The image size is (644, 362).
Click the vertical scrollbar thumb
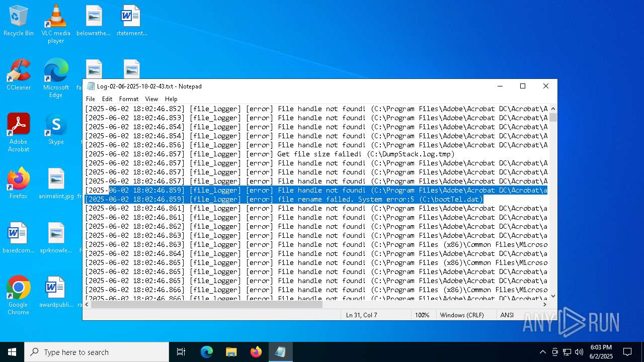click(x=553, y=118)
